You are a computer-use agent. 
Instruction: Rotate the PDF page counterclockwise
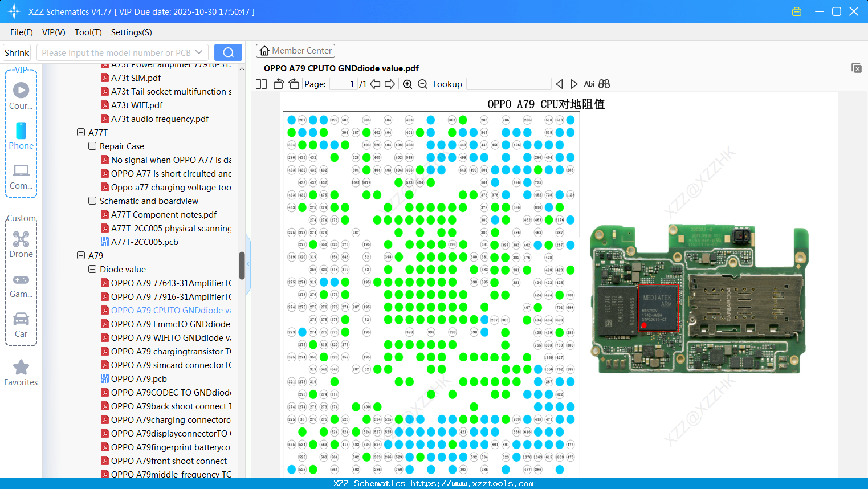point(278,84)
